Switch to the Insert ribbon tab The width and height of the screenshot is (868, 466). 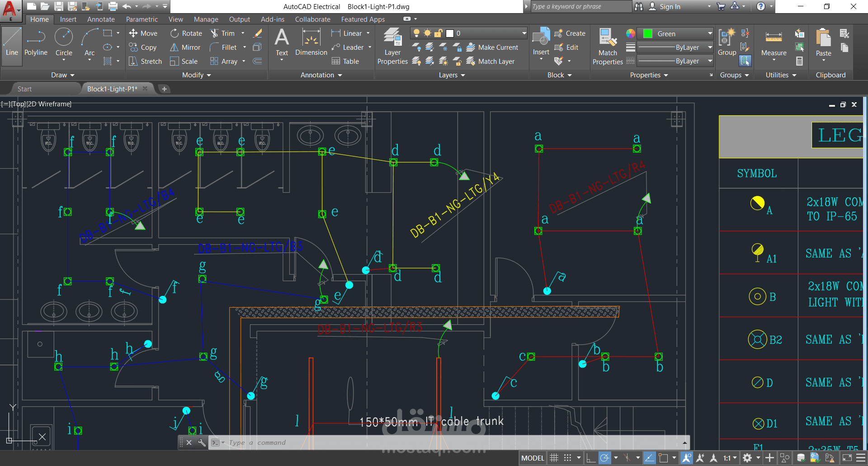point(68,19)
